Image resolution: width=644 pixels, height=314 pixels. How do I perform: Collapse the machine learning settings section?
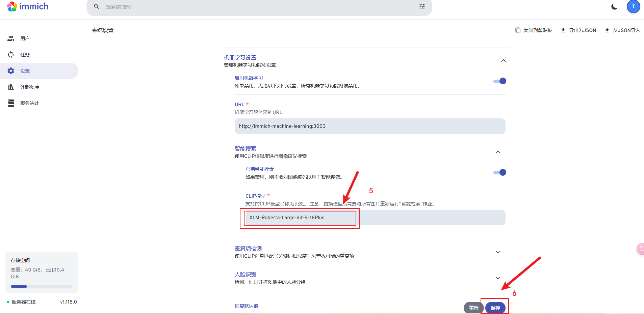[503, 61]
